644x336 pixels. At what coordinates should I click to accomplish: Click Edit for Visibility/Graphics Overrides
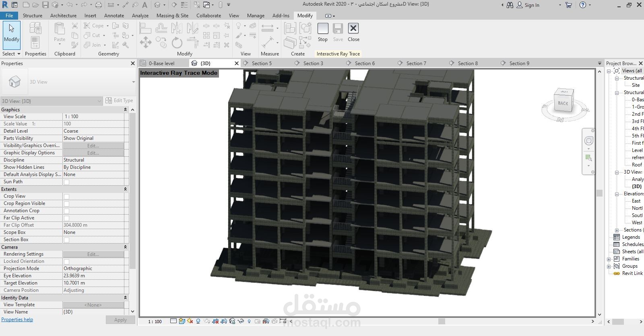93,145
